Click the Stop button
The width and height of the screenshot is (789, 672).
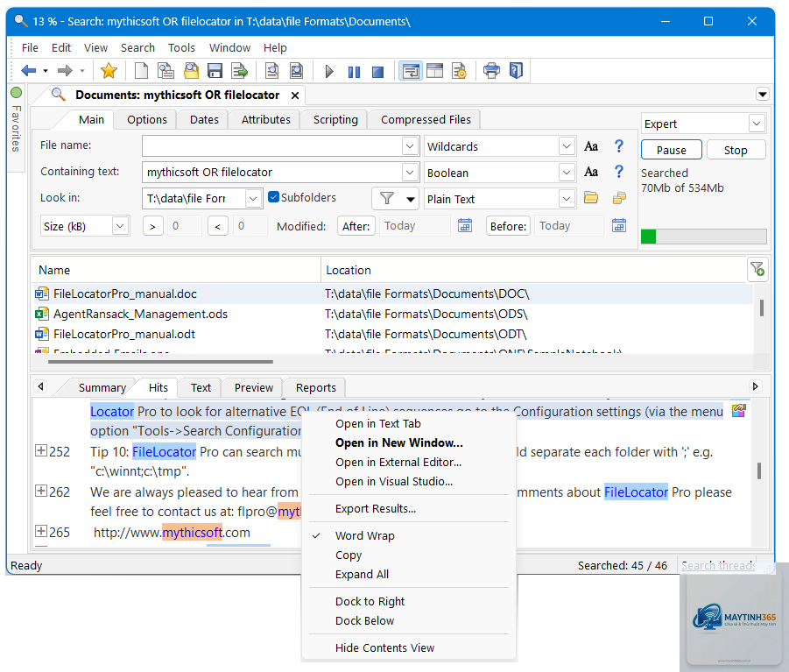736,150
